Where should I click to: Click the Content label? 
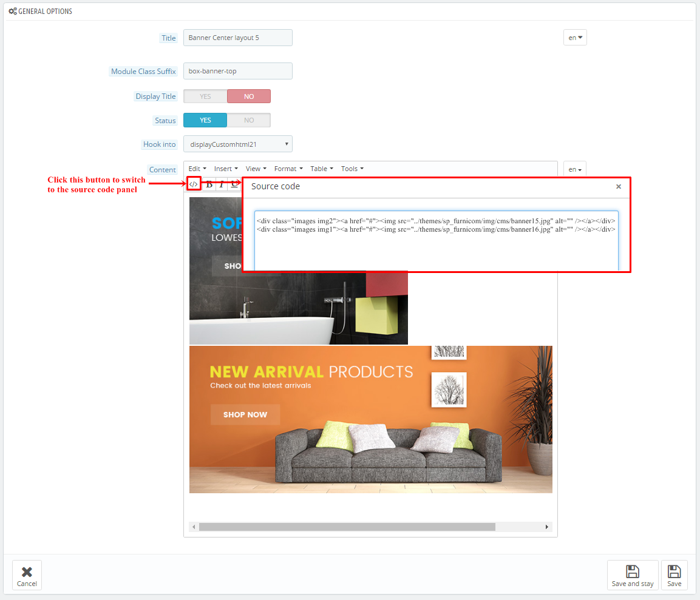pos(163,169)
